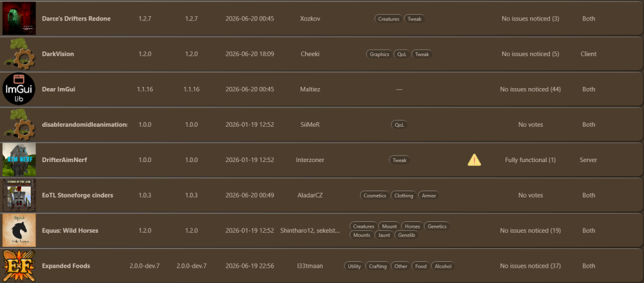Screen dimensions: 644x283
Task: Select the disablerandomidleanimations mod name
Action: click(x=84, y=124)
